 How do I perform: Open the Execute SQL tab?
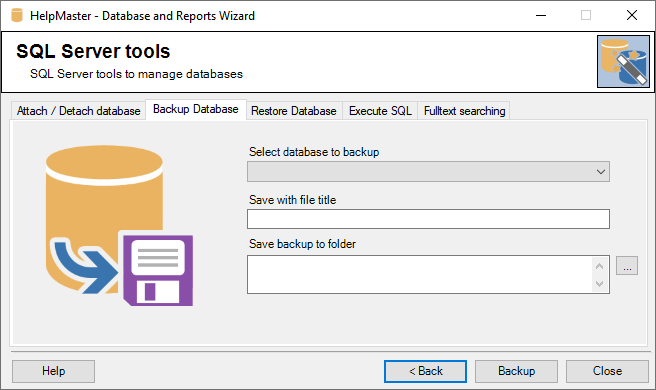380,111
